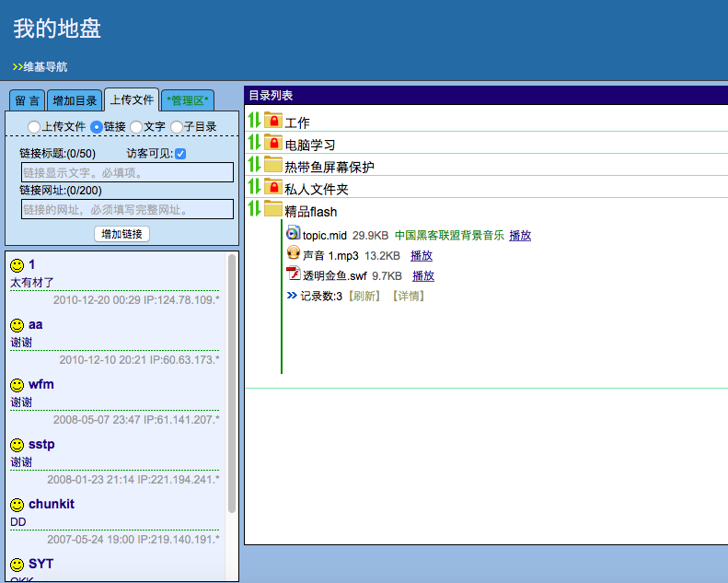The height and width of the screenshot is (583, 728).
Task: Select the 子目录 radio button
Action: [x=177, y=126]
